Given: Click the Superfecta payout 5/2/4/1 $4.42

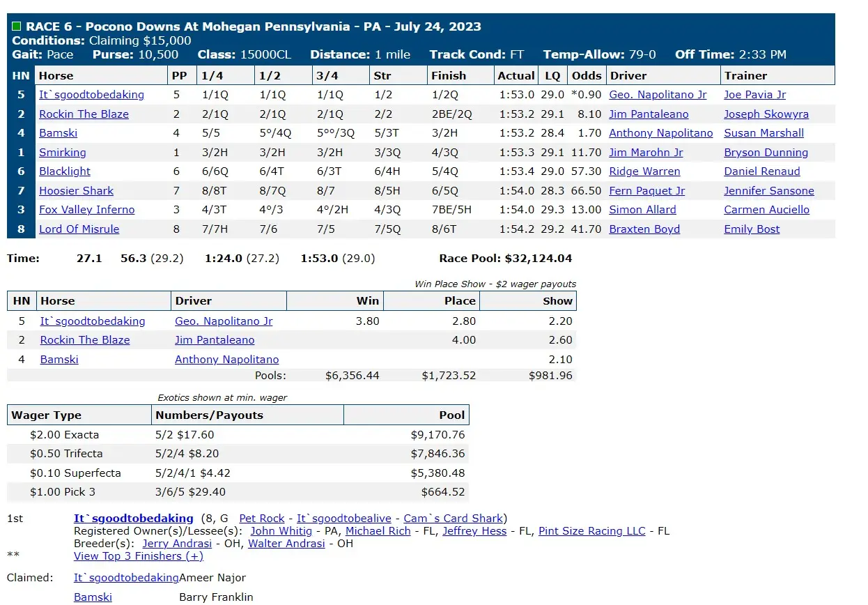Looking at the screenshot, I should click(x=193, y=473).
